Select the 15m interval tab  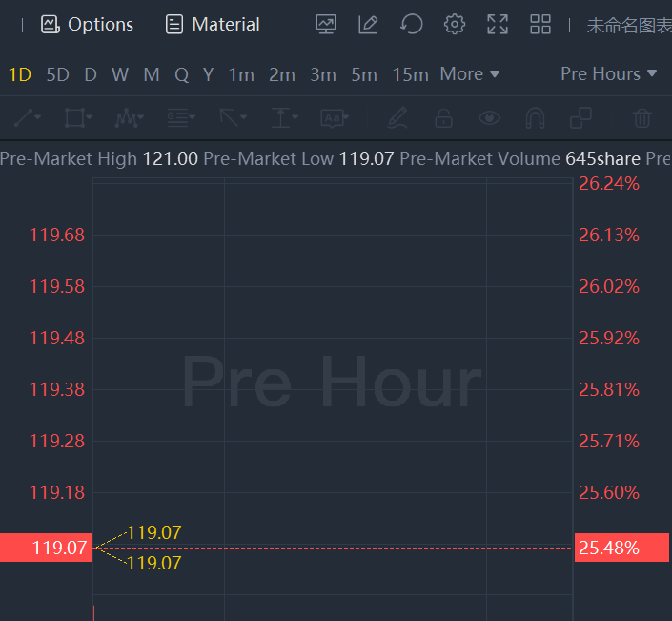coord(410,74)
